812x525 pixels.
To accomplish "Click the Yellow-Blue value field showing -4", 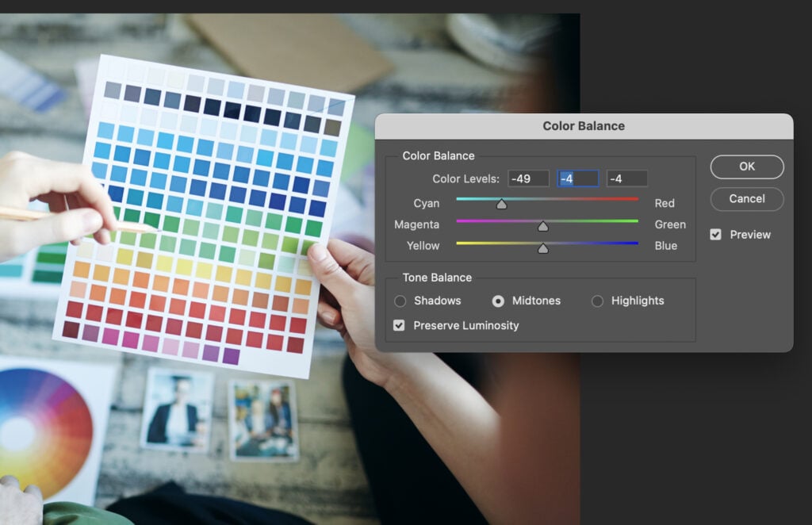I will tap(626, 178).
